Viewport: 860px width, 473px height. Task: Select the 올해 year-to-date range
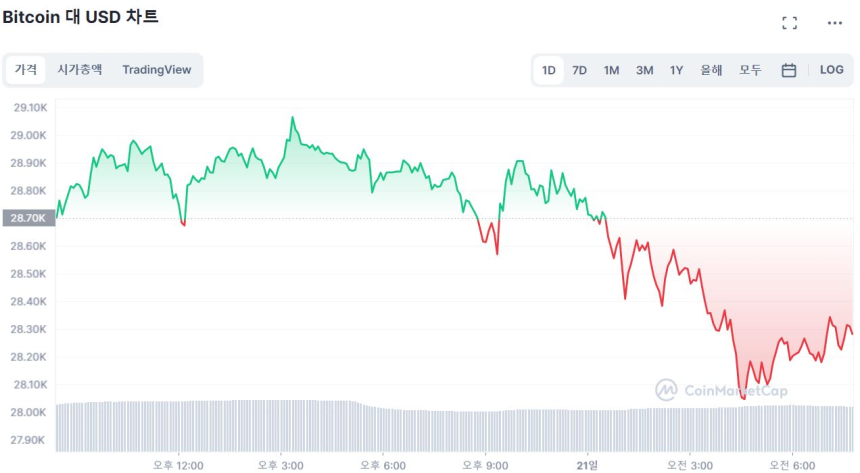(711, 70)
